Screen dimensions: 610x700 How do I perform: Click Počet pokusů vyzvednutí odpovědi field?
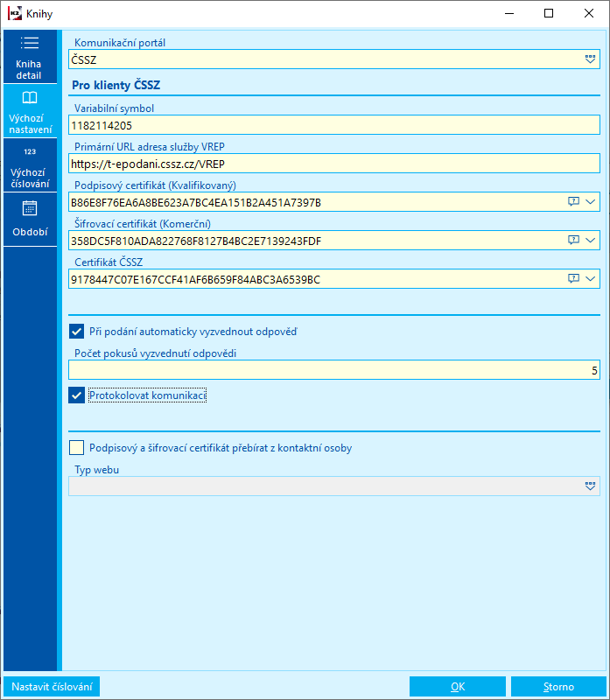(x=333, y=370)
